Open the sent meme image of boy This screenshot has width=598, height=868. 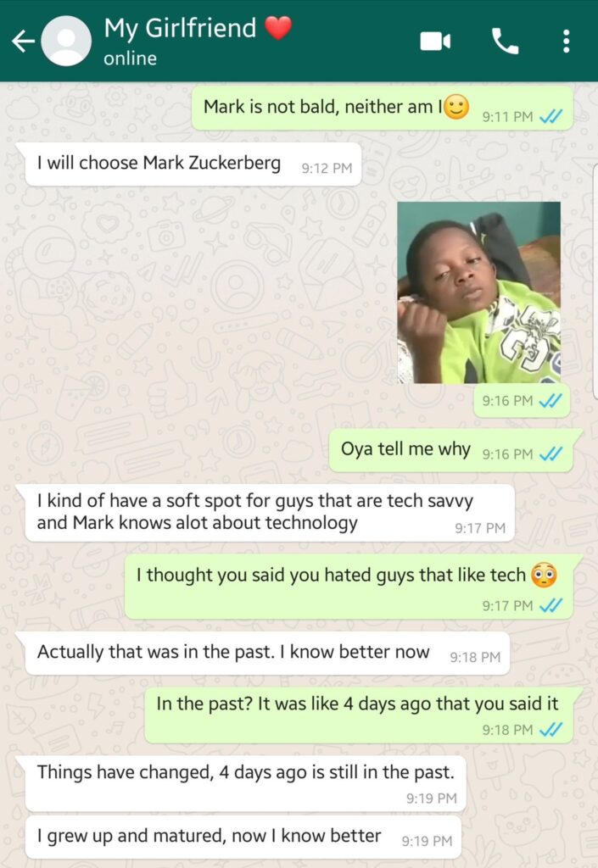[479, 292]
